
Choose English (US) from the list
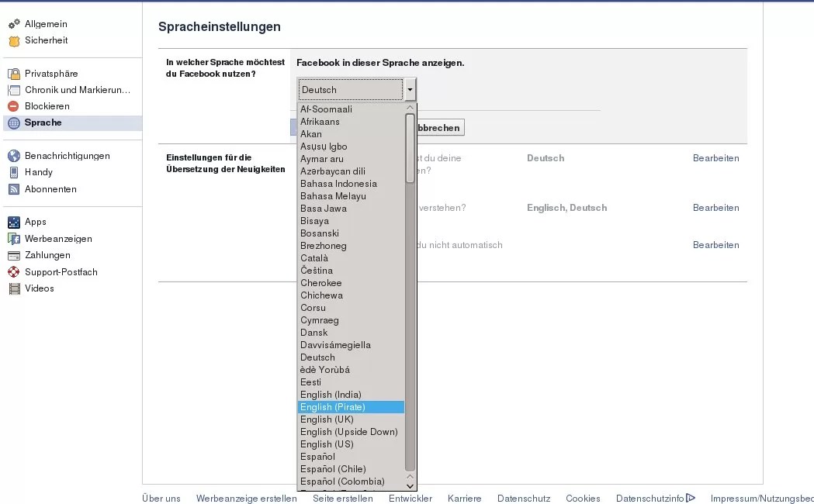pos(351,444)
